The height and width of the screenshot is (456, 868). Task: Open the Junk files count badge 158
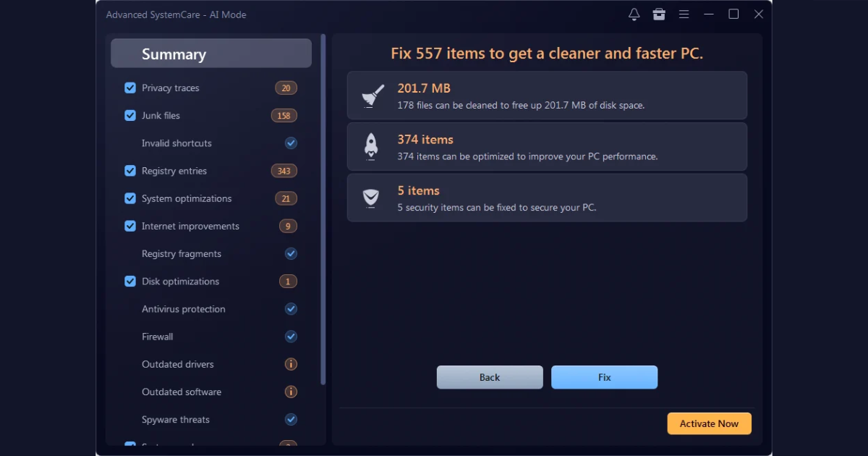coord(284,116)
